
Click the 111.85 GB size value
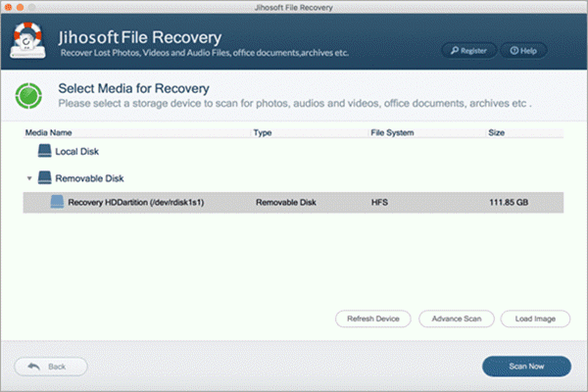click(x=509, y=203)
